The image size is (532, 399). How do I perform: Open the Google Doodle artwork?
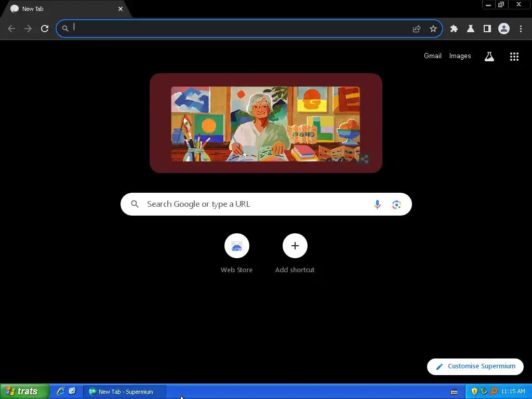pos(265,124)
